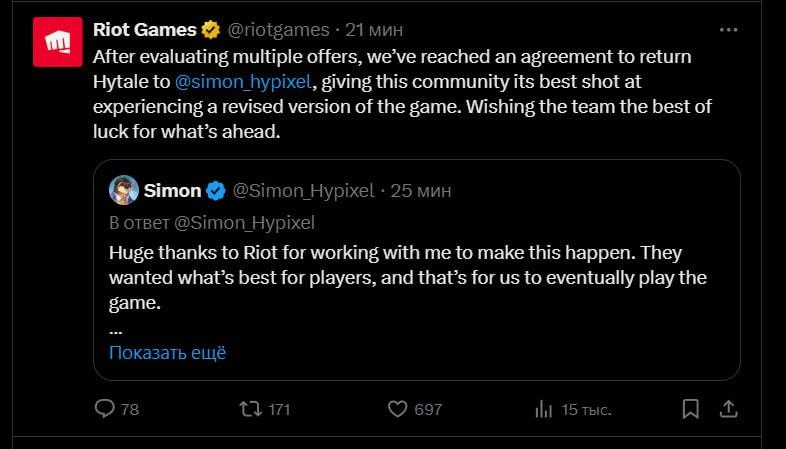Open the Riot Games red logo avatar
This screenshot has height=449, width=786.
click(x=58, y=43)
